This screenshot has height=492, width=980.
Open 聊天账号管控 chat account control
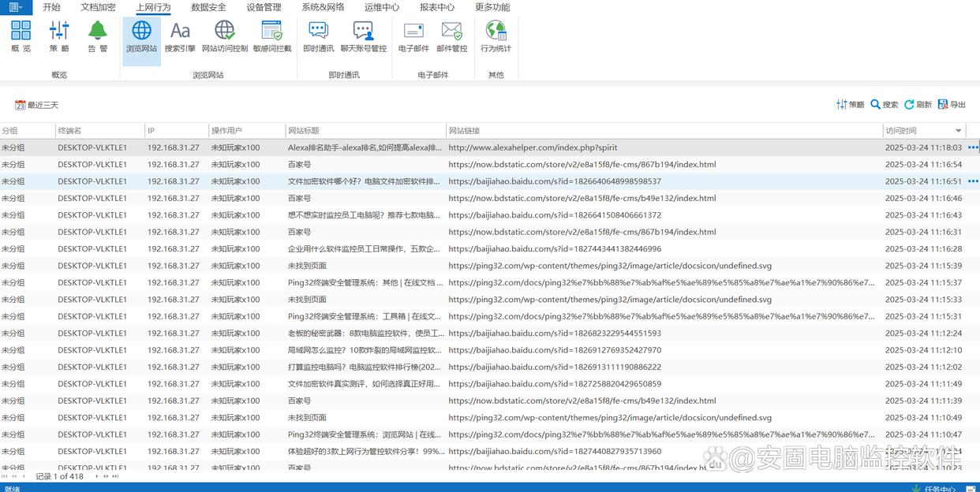363,36
